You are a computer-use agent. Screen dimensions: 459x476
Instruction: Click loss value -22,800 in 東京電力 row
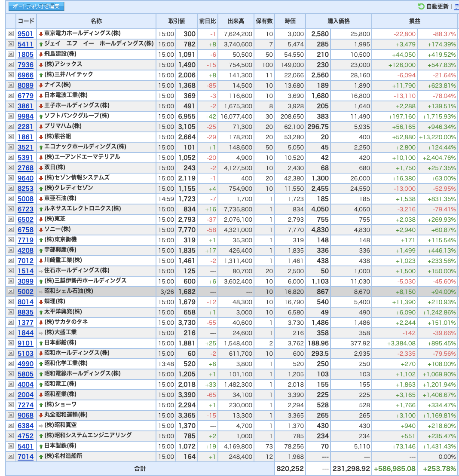tap(404, 34)
